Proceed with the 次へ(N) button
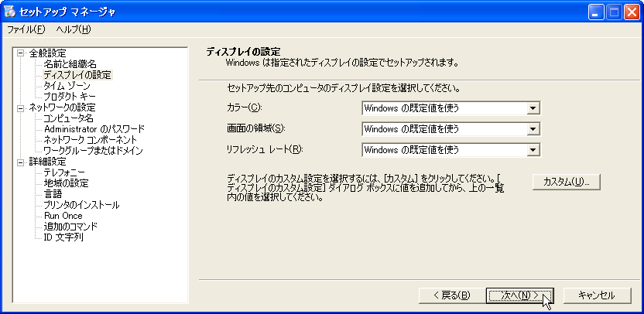The image size is (644, 314). pyautogui.click(x=520, y=295)
